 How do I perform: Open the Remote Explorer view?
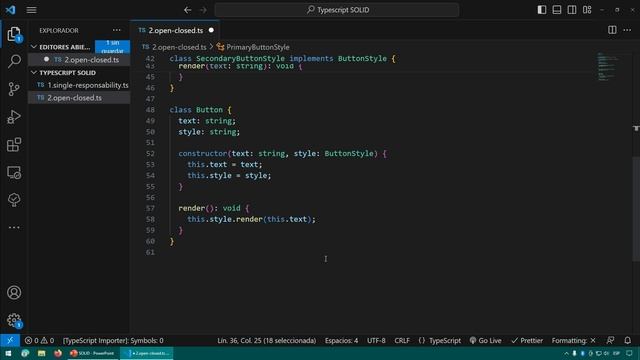(14, 173)
